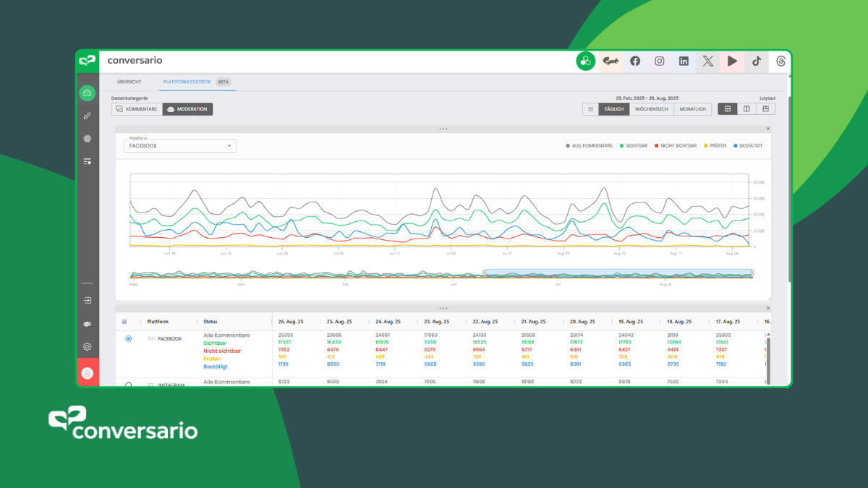Set interval to TÄGLICH
Screen dimensions: 868x488
pyautogui.click(x=614, y=109)
